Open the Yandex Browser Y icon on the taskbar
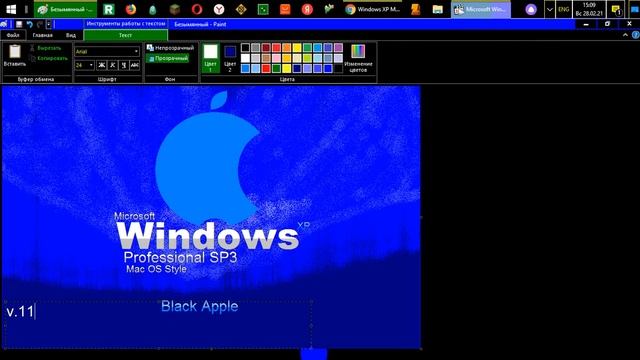Image resolution: width=640 pixels, height=360 pixels. pyautogui.click(x=219, y=9)
